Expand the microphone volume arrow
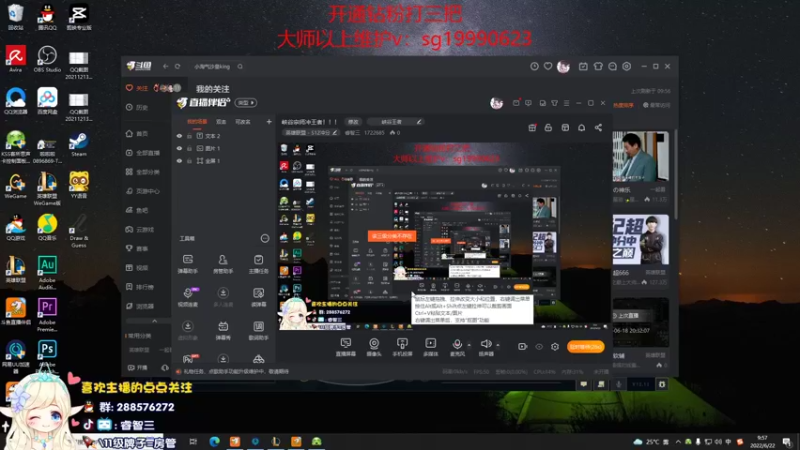This screenshot has height=450, width=800. pyautogui.click(x=469, y=345)
